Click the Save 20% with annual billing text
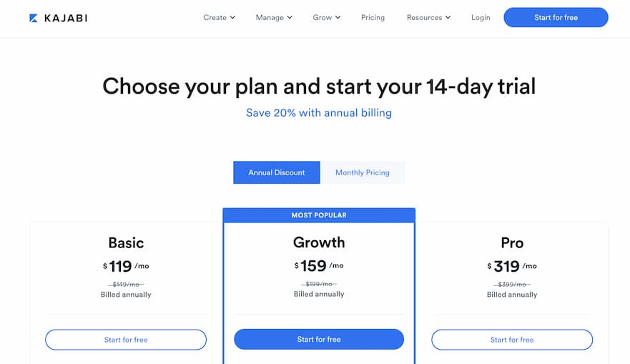Image resolution: width=630 pixels, height=364 pixels. [x=319, y=112]
